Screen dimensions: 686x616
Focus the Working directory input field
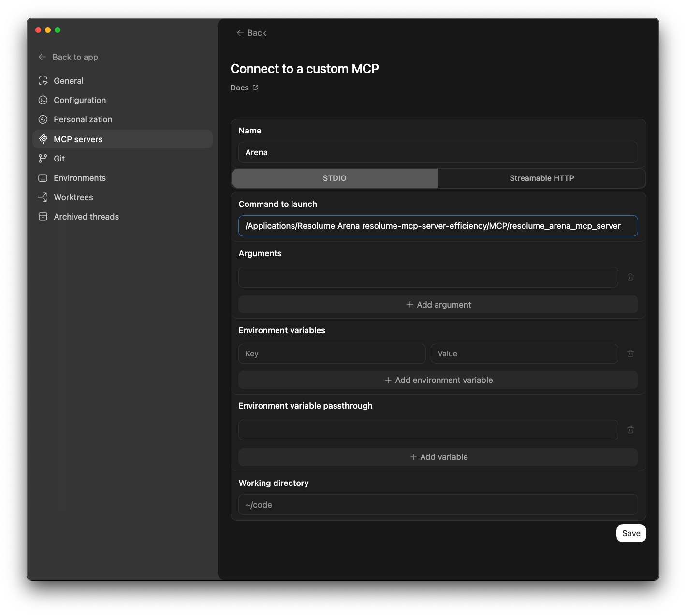438,505
